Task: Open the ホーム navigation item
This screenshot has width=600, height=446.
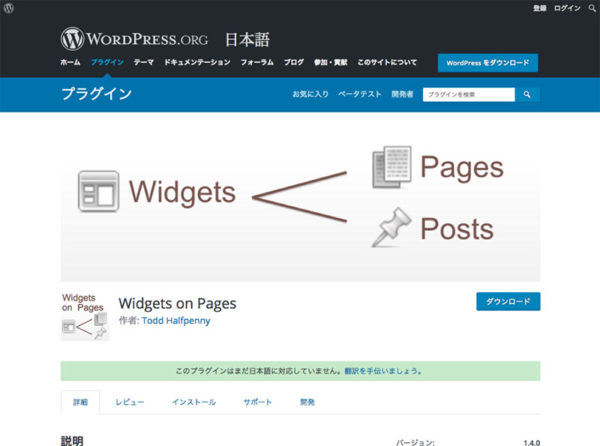Action: (70, 62)
